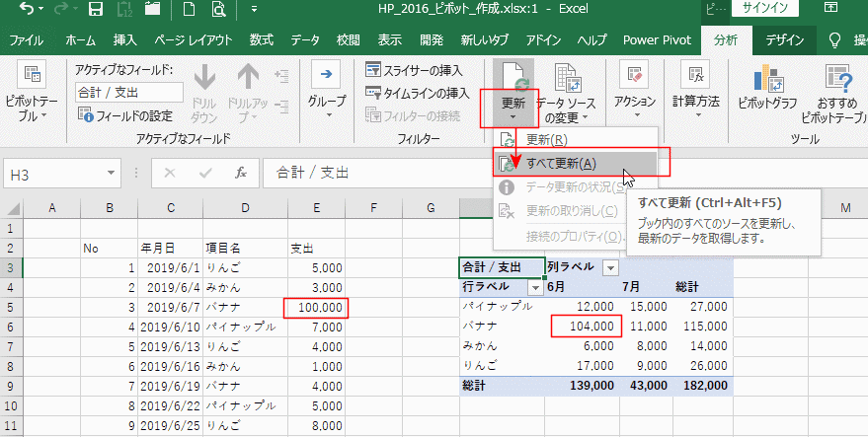Click the Change Data Source button
The width and height of the screenshot is (868, 437).
(565, 94)
